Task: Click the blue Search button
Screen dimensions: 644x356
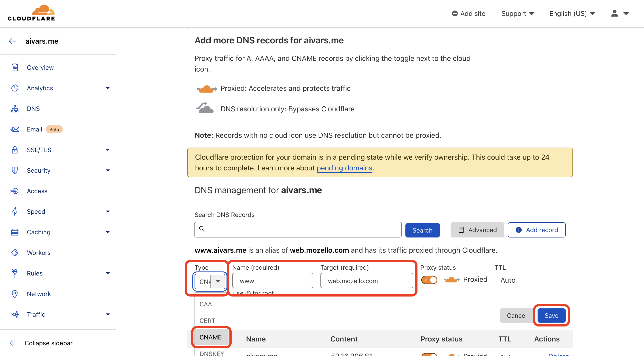Action: 422,230
